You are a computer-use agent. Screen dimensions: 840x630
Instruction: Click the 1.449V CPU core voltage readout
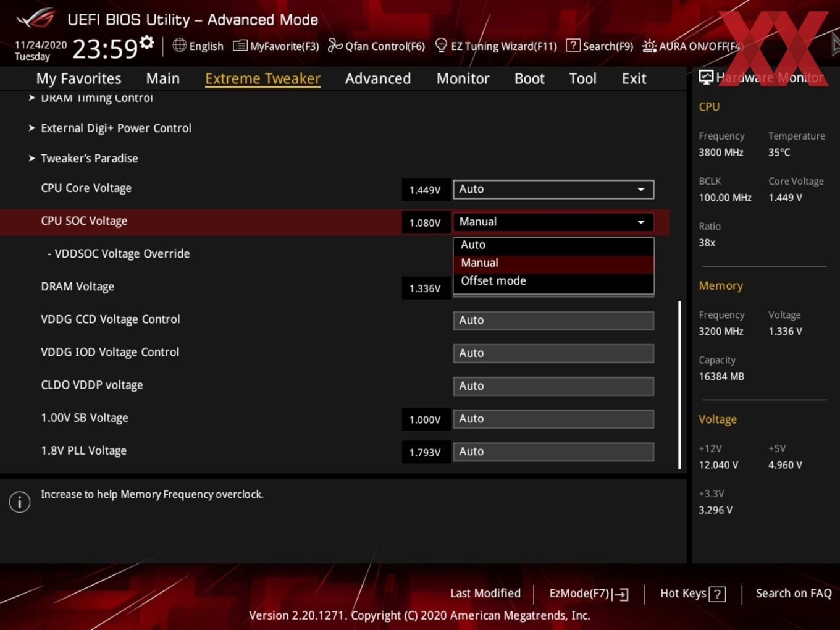point(425,190)
